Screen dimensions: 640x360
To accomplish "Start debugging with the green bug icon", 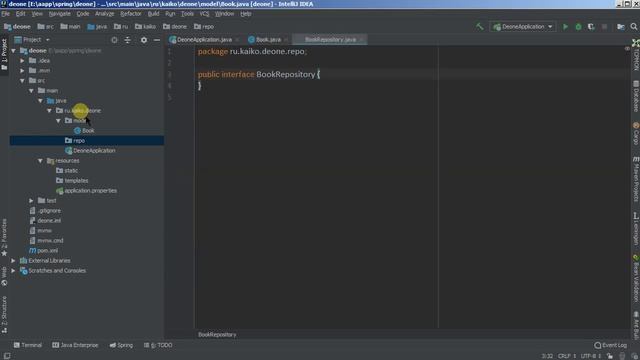I will pyautogui.click(x=578, y=27).
